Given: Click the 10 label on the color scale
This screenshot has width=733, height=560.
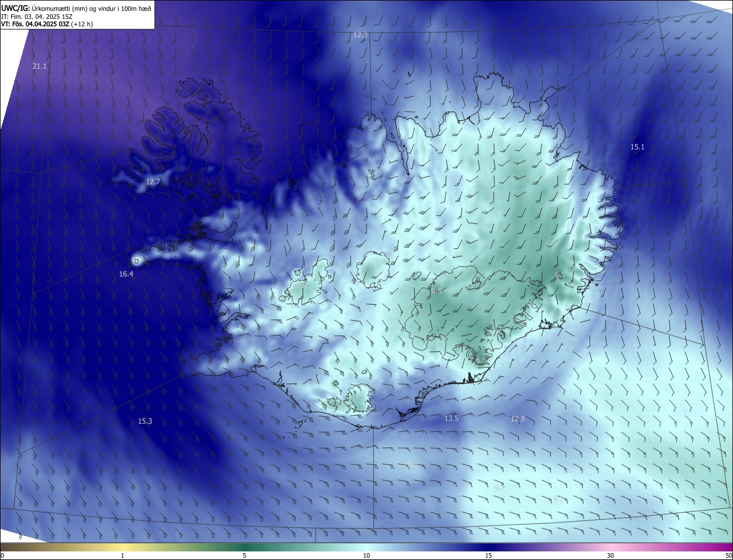Looking at the screenshot, I should [x=366, y=555].
